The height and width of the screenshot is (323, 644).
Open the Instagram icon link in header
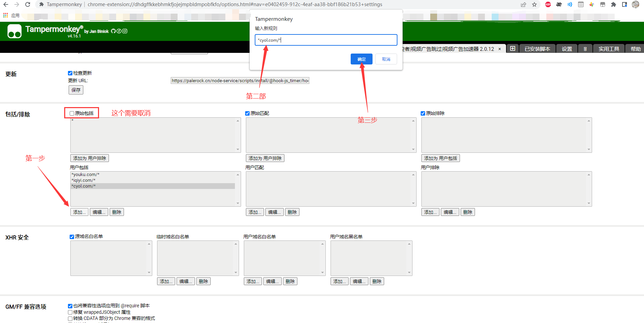point(125,31)
